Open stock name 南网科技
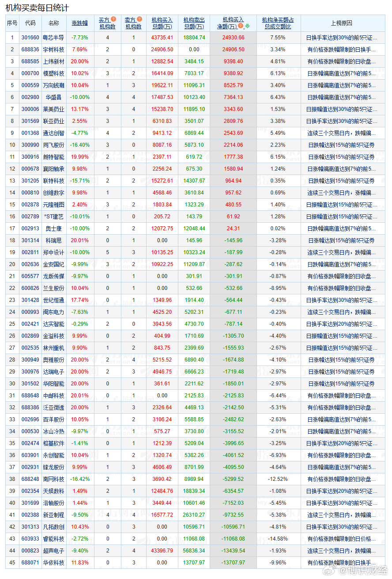 (53, 479)
